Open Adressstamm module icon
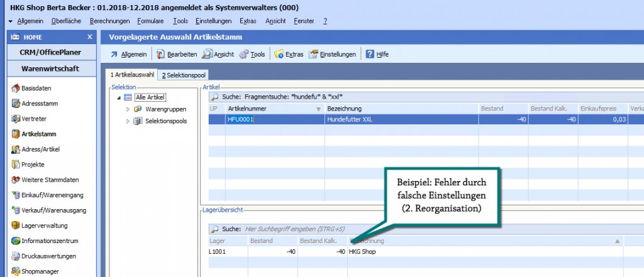 (x=16, y=103)
